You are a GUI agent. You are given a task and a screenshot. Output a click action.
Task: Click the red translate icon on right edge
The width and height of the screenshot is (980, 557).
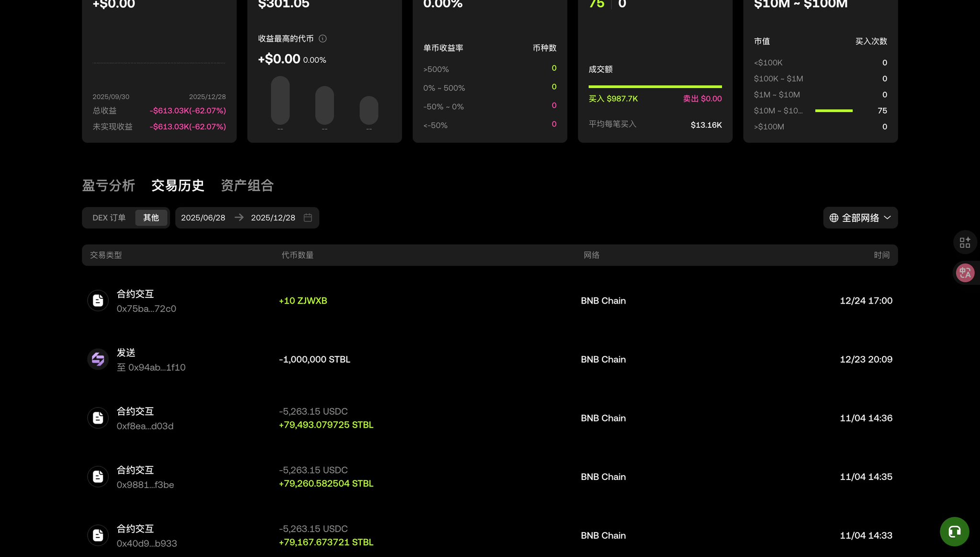[x=965, y=273]
